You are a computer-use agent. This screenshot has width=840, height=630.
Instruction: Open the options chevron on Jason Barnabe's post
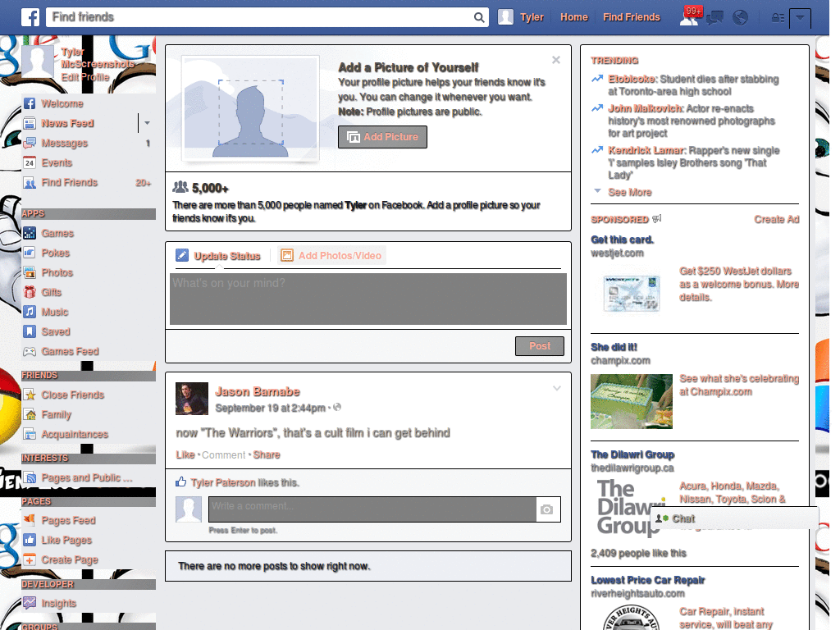pyautogui.click(x=556, y=388)
